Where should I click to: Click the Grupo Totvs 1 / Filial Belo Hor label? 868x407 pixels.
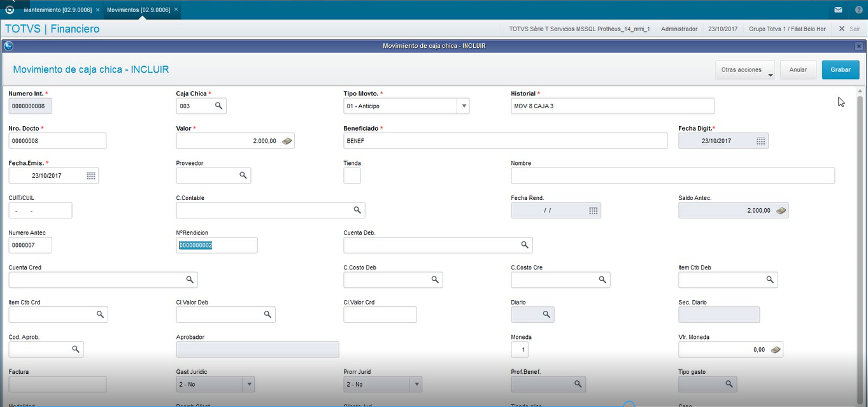(787, 29)
